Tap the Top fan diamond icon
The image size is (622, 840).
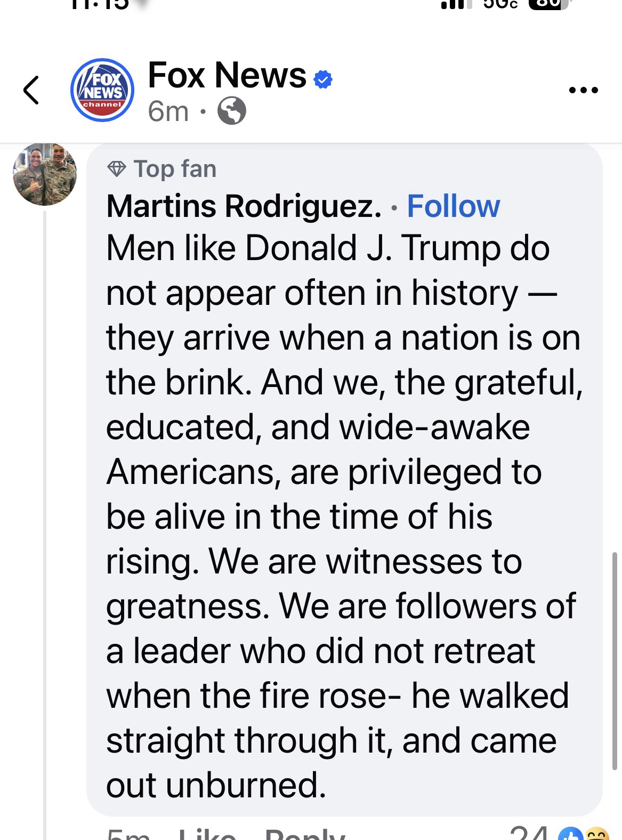click(117, 169)
